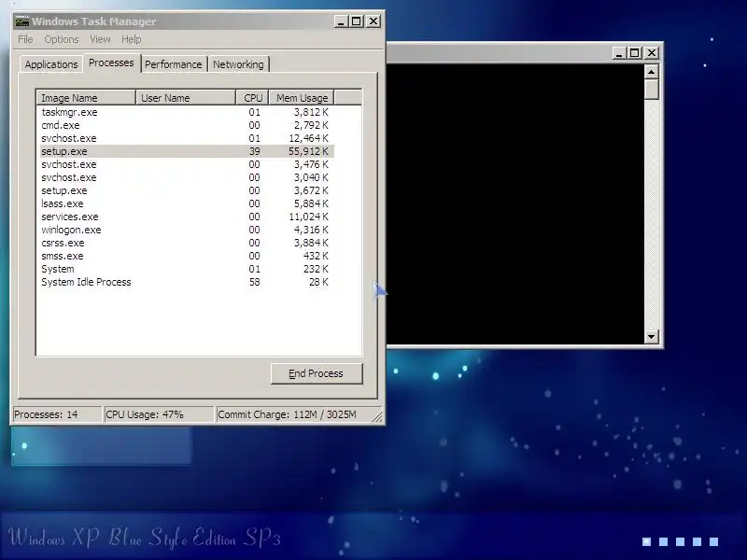Select svchost.exe using 3,476 K
This screenshot has width=747, height=560.
(x=186, y=165)
